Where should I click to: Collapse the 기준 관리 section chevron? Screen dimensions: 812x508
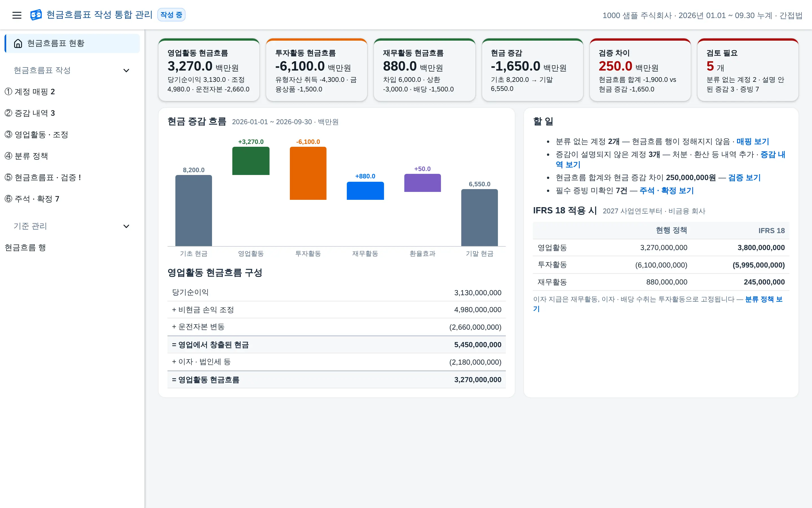point(126,226)
